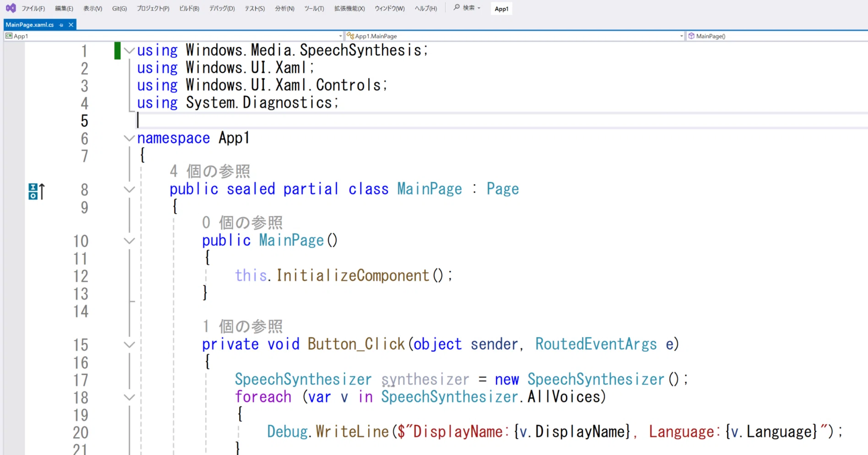868x455 pixels.
Task: Open the 編集(E) menu
Action: point(64,8)
